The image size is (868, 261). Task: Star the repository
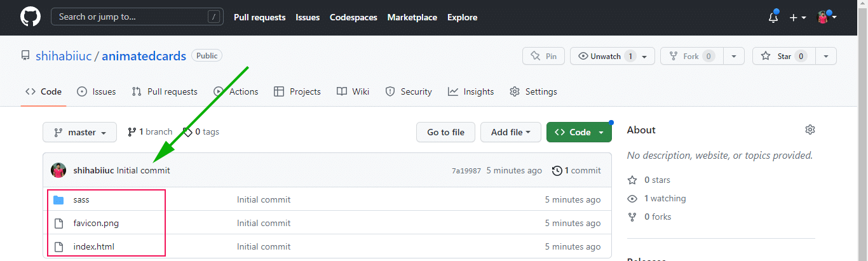[x=784, y=56]
